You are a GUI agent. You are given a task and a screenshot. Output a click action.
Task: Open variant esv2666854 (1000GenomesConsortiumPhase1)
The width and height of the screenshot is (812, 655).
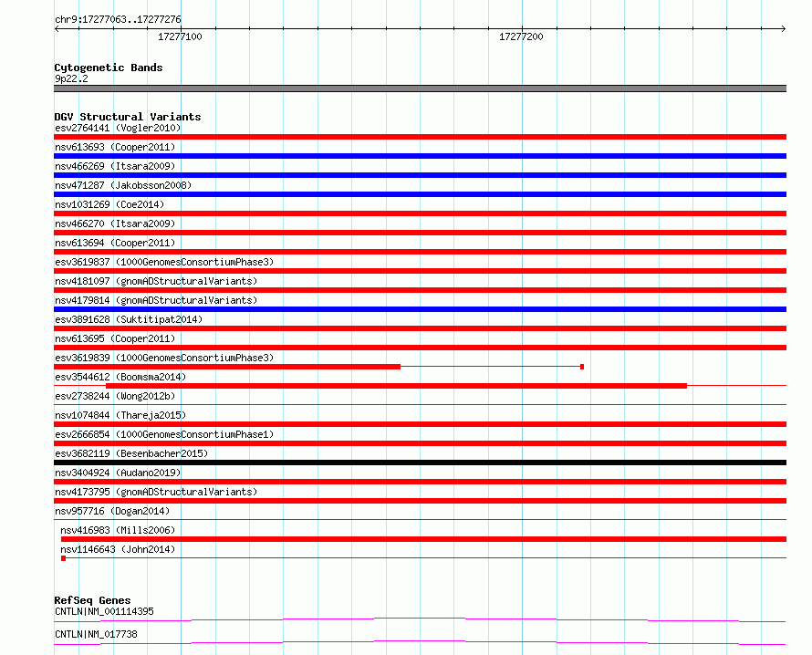[x=164, y=434]
